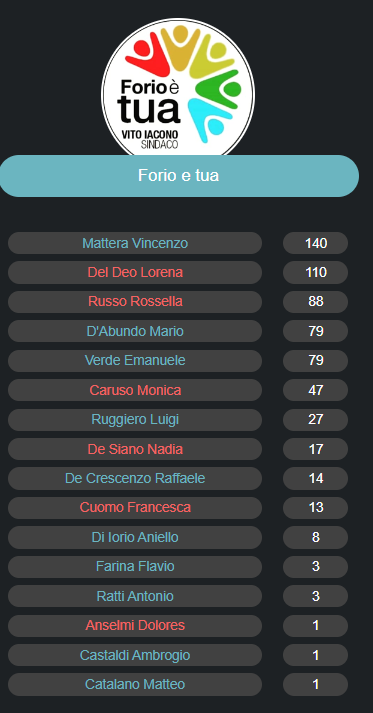Choose Di Iorio Aniello entry
The height and width of the screenshot is (713, 373).
(135, 537)
